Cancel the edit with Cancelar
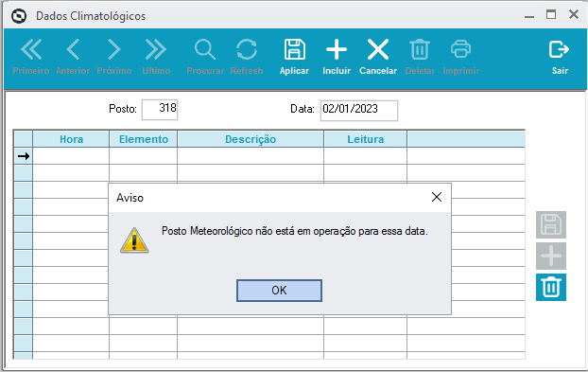This screenshot has width=588, height=372. click(x=378, y=57)
